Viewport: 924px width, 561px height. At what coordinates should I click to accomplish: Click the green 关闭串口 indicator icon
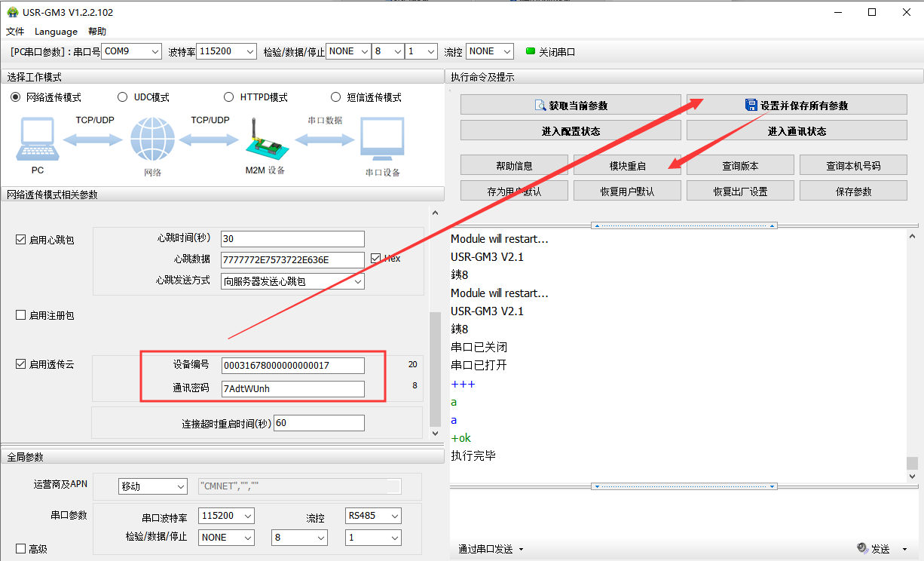(x=531, y=51)
